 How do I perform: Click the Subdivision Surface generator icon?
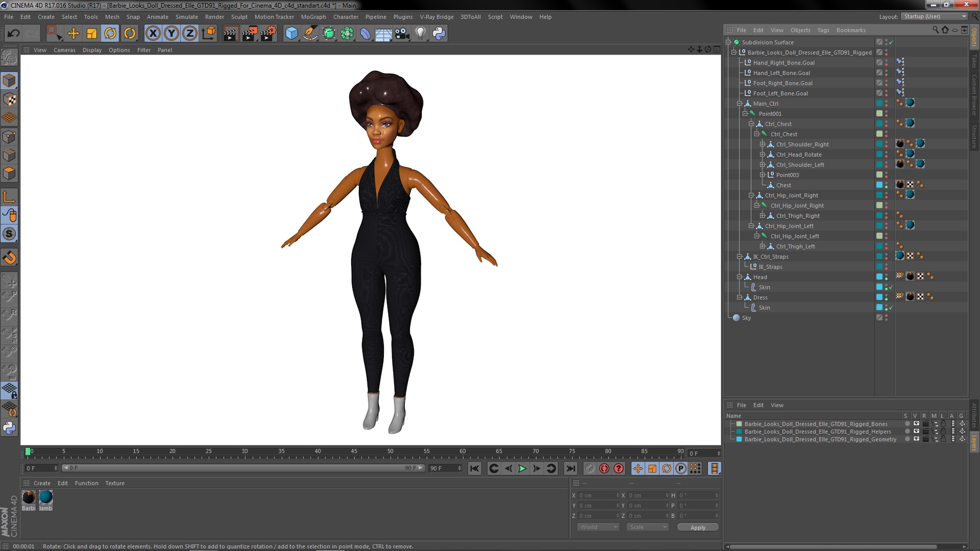[329, 34]
